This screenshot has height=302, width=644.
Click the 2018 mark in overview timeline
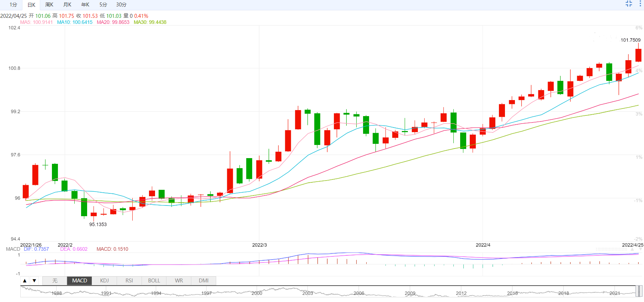tap(564, 293)
